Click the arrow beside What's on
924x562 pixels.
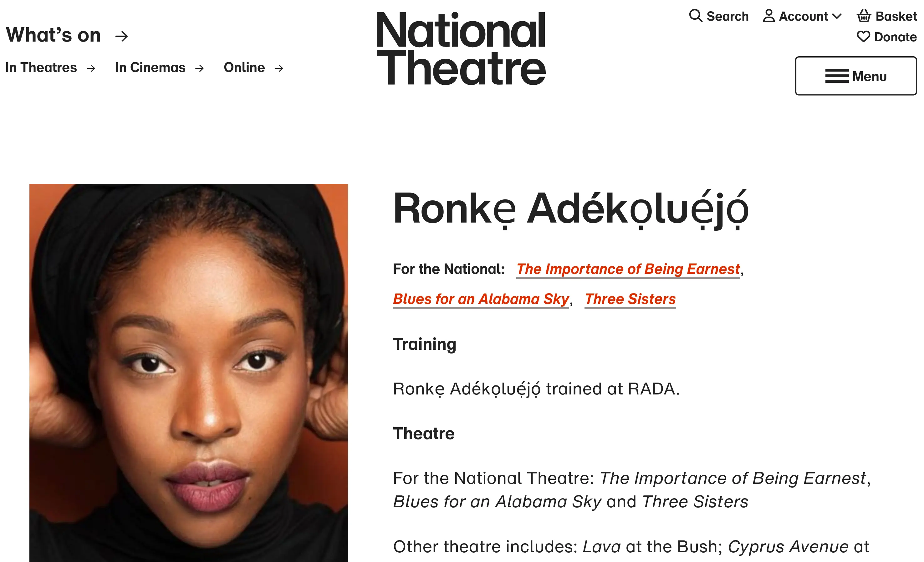[x=121, y=36]
